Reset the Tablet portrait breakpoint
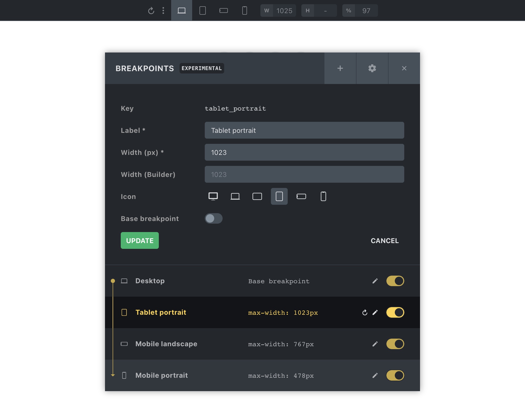Screen dimensions: 525x420 pyautogui.click(x=365, y=312)
